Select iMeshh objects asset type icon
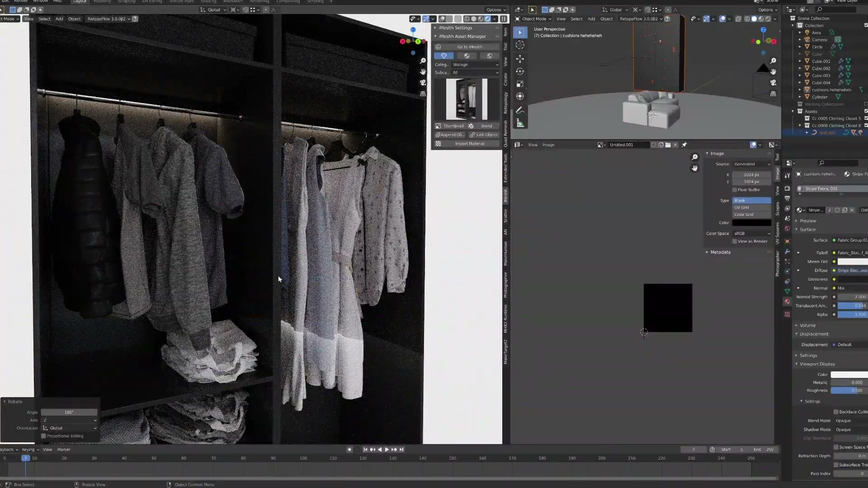 (444, 56)
